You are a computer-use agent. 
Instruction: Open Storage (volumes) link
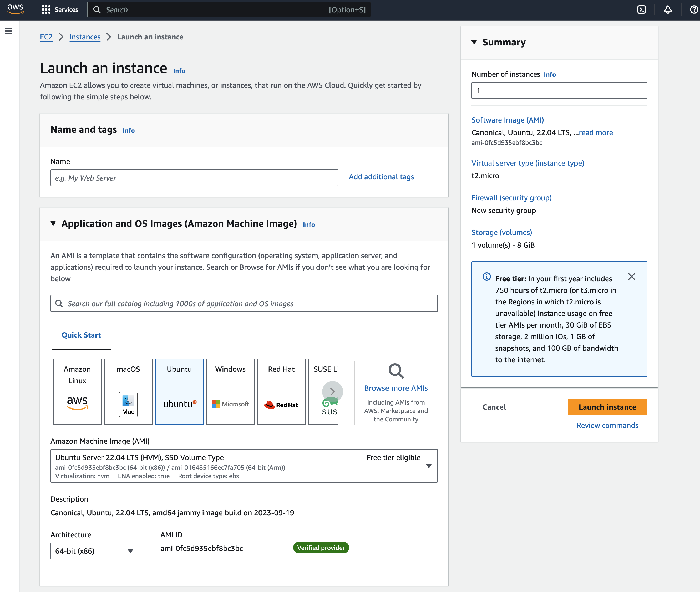click(501, 233)
